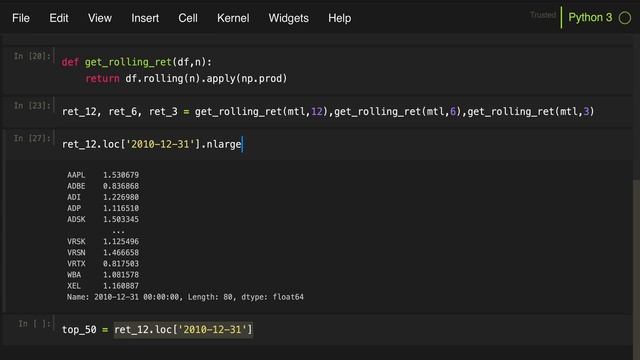This screenshot has width=640, height=360.
Task: Click the kernel idle status circle icon
Action: (x=624, y=18)
